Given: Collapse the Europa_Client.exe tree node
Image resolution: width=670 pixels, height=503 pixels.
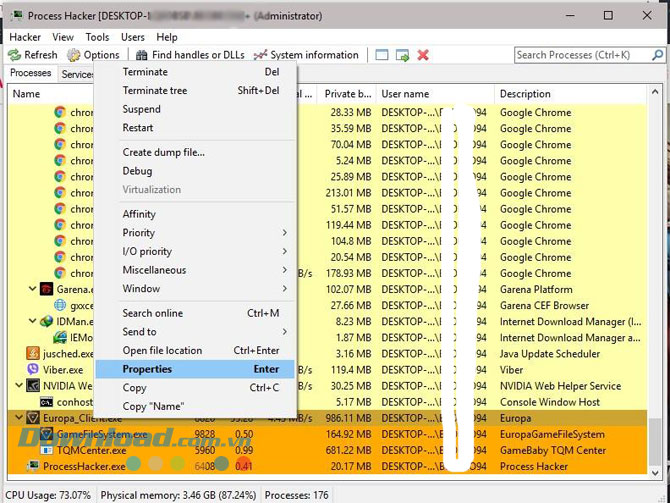Looking at the screenshot, I should coord(19,418).
